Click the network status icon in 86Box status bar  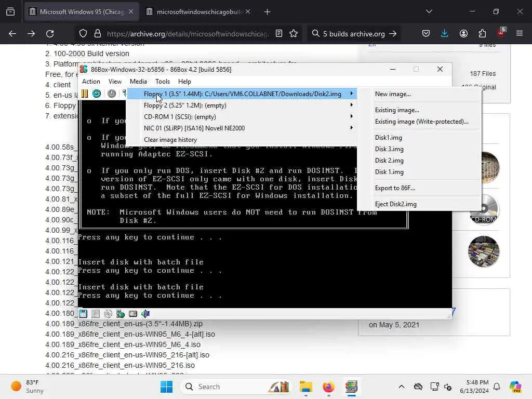(121, 313)
